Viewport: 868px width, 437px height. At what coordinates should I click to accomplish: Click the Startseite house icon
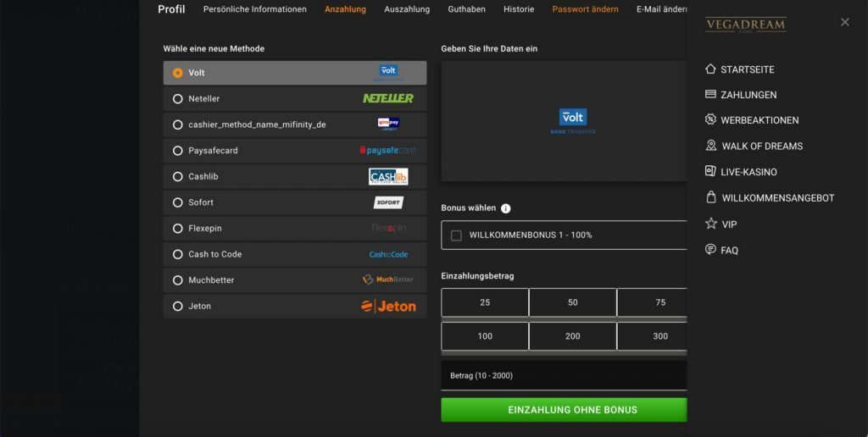tap(711, 69)
